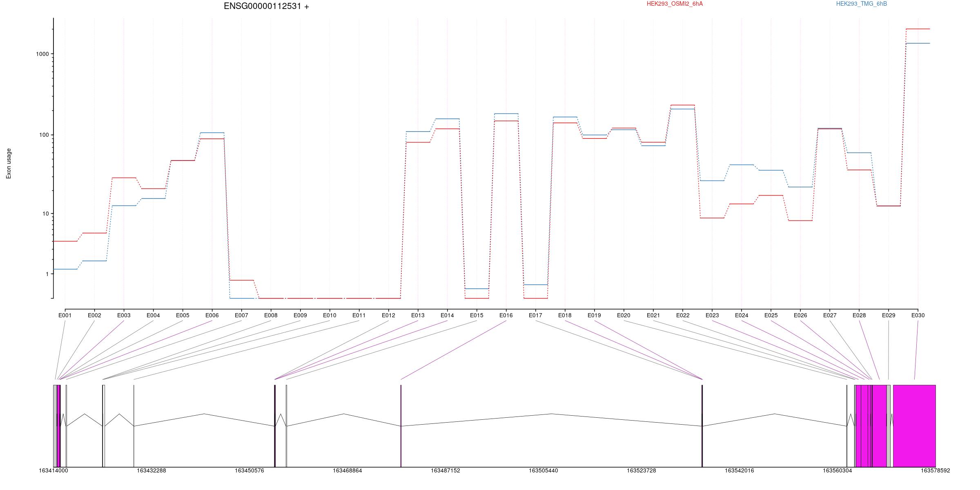Screen dimensions: 980x490
Task: Click genomic coordinate 163432288
Action: (151, 471)
